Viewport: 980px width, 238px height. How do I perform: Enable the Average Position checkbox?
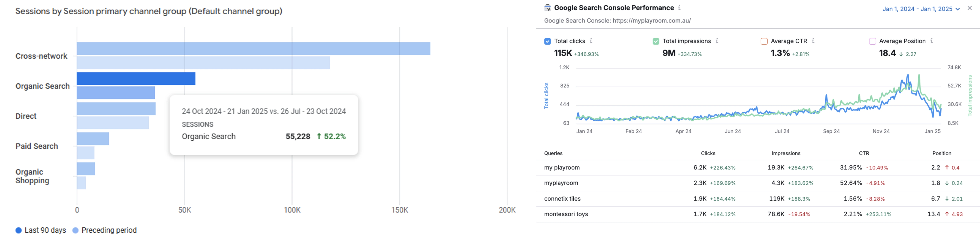pyautogui.click(x=872, y=41)
